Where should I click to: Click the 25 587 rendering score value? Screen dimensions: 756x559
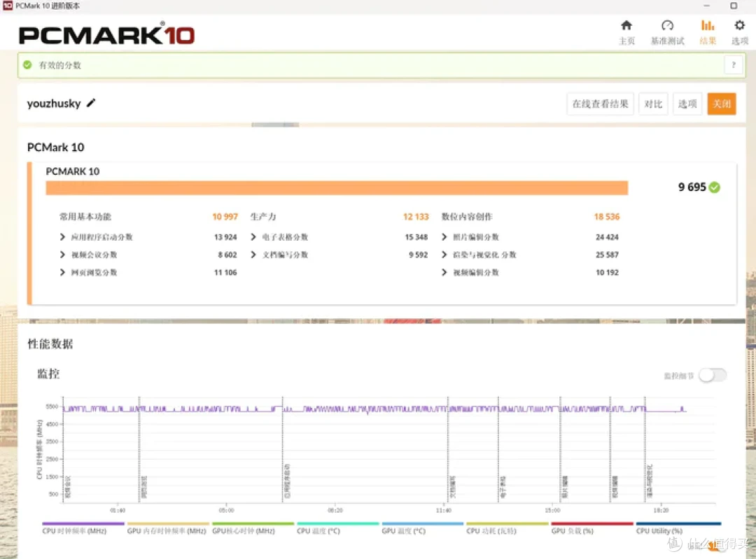click(607, 255)
